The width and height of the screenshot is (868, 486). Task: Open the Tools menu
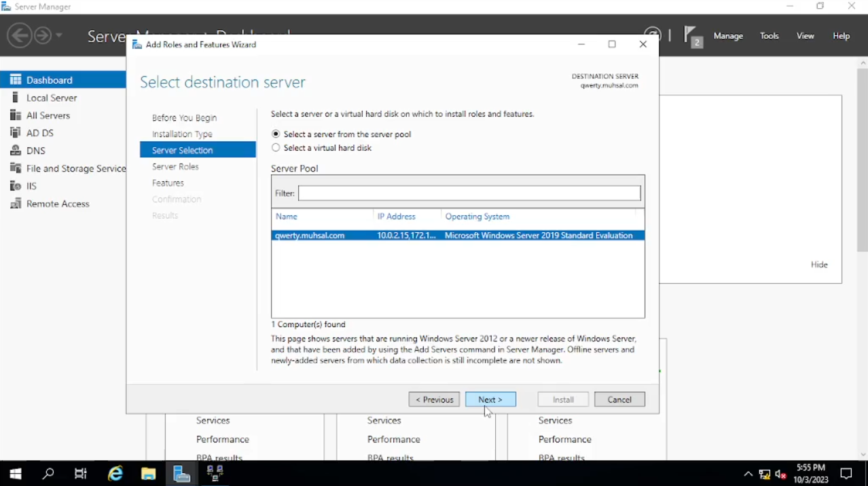pyautogui.click(x=769, y=36)
